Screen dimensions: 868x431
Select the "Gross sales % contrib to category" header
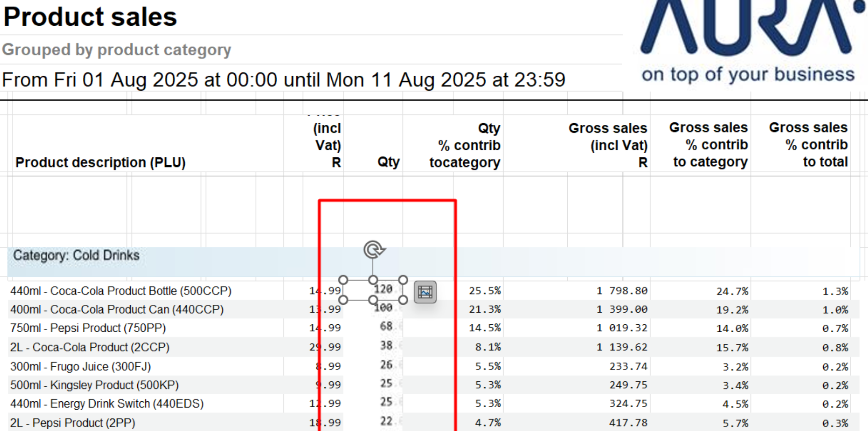click(x=709, y=145)
